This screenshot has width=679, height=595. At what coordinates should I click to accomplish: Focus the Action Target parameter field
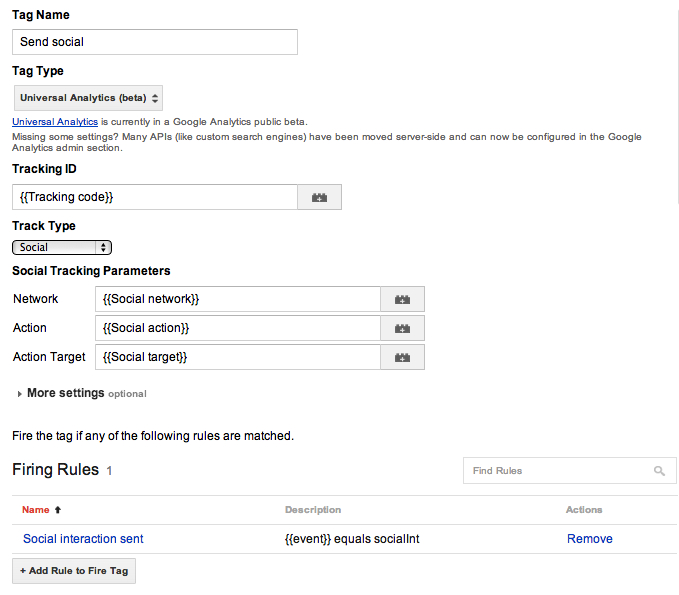238,357
